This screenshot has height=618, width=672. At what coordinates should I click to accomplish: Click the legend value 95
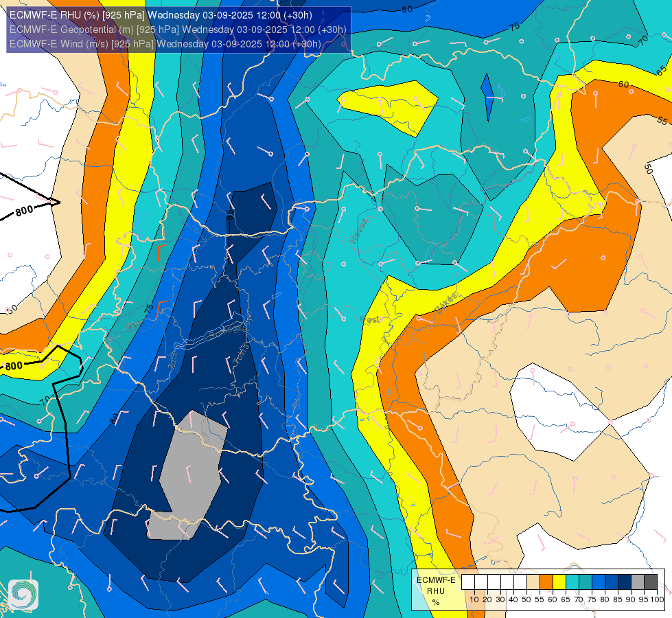(643, 599)
